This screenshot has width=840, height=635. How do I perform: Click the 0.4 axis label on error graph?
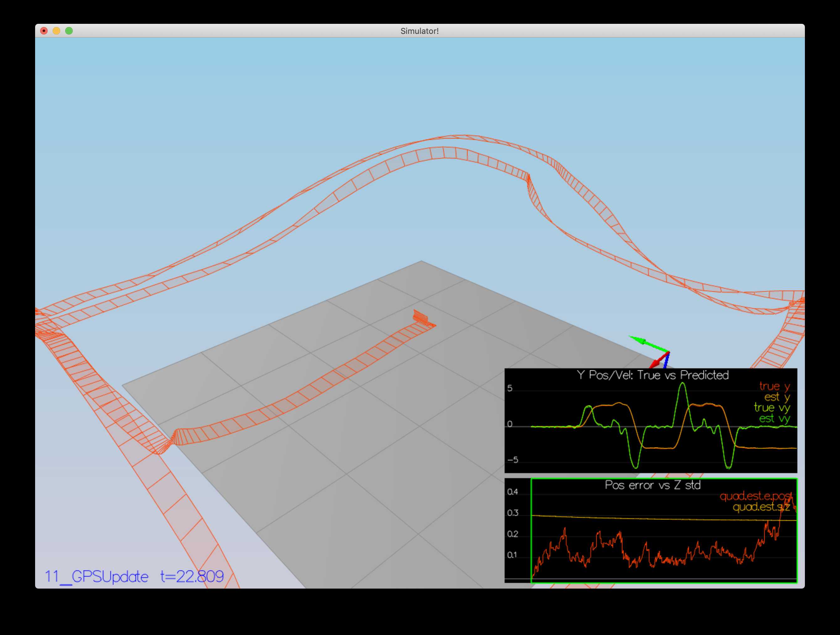[x=512, y=492]
